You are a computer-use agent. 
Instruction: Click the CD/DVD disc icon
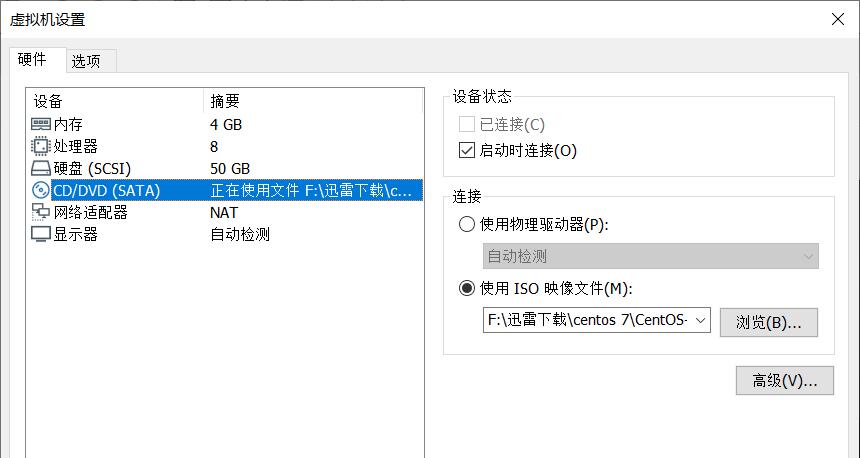(41, 190)
